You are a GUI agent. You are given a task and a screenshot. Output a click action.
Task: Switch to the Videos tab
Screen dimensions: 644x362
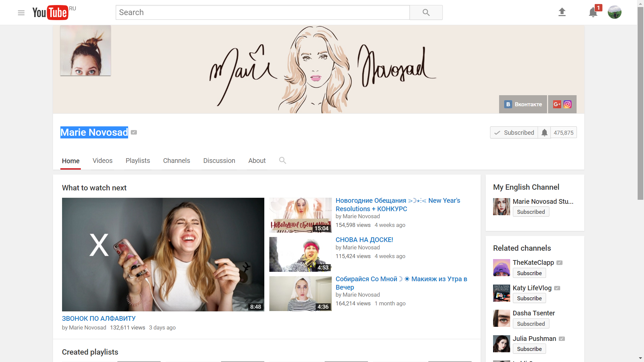(103, 161)
